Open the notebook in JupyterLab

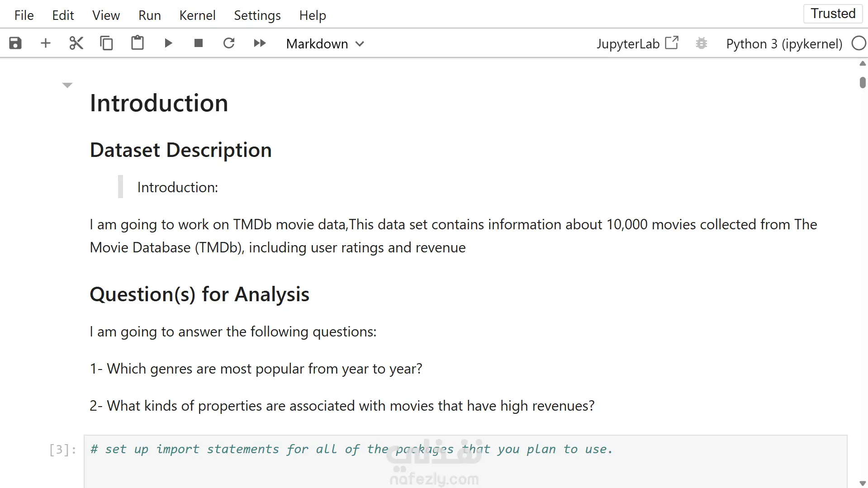(637, 43)
